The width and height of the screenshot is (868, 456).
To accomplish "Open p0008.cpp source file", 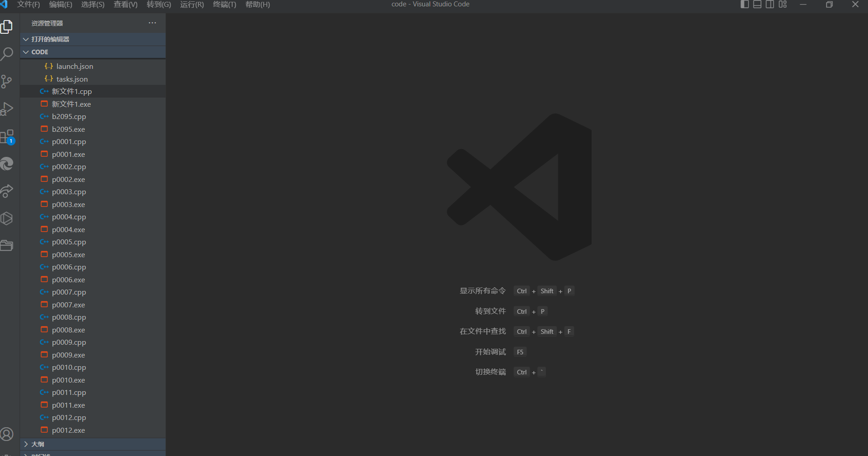I will point(93,317).
